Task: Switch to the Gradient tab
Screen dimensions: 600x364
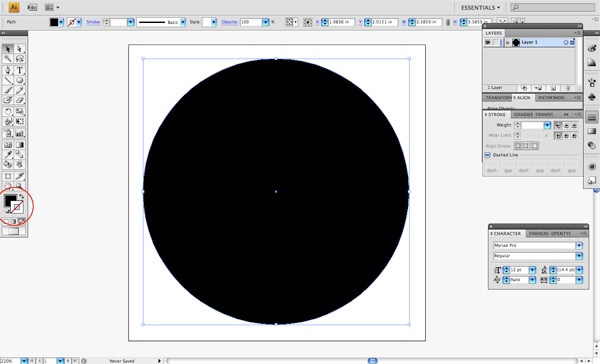Action: tap(522, 114)
